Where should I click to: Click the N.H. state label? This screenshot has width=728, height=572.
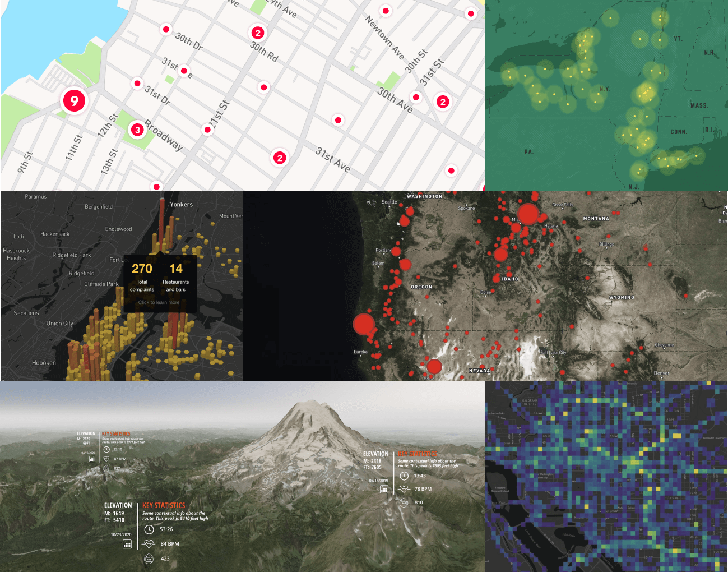tap(709, 53)
